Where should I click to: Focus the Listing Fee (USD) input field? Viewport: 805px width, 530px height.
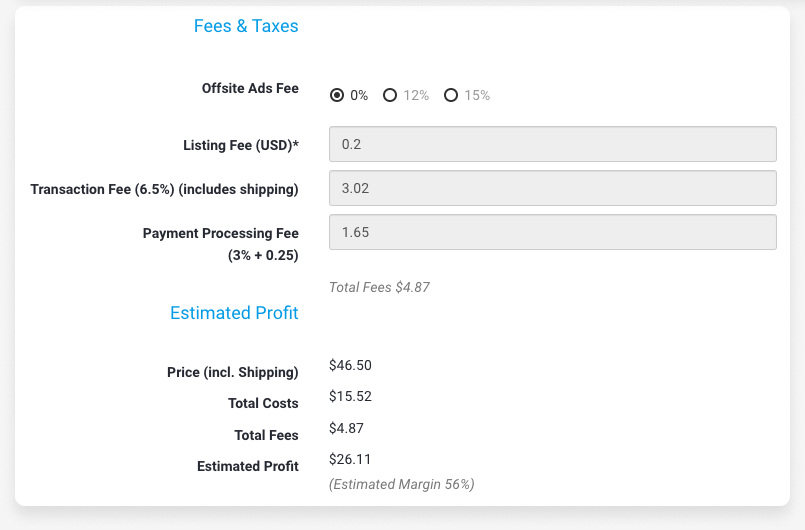(552, 144)
